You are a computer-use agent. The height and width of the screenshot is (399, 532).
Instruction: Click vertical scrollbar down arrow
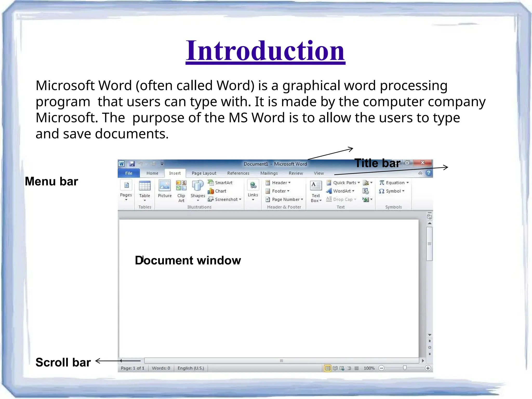[430, 335]
